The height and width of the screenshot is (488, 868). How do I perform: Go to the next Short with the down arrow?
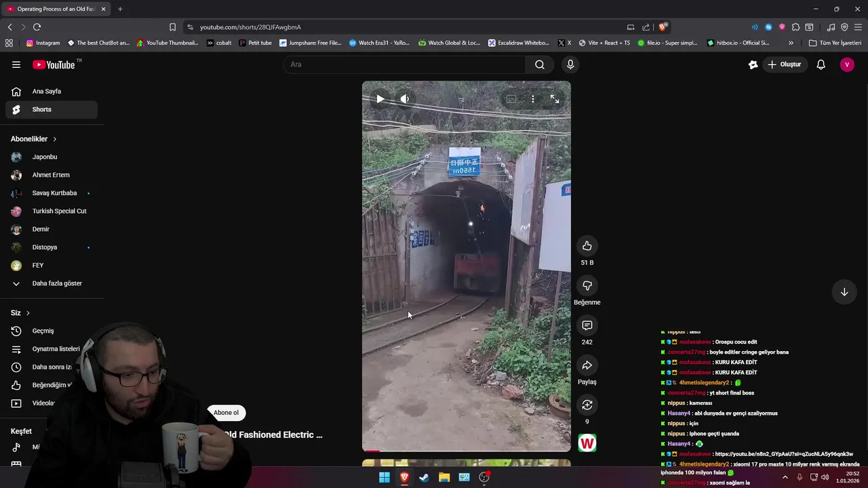(x=844, y=292)
